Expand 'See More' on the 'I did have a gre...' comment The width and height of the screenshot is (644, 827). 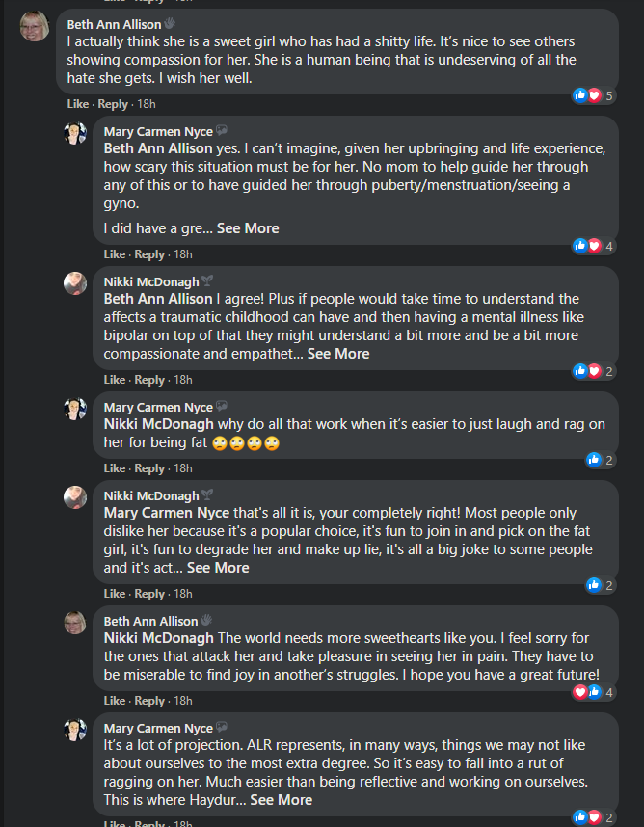click(x=248, y=228)
